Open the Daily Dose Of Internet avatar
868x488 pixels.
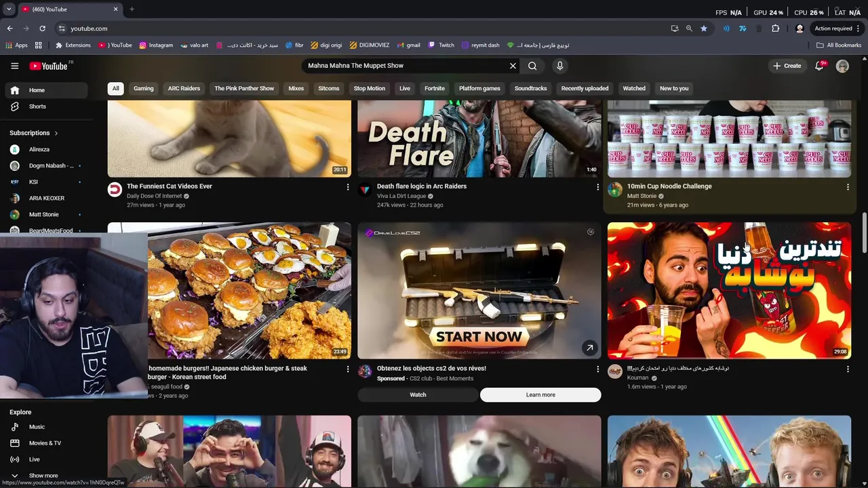115,190
